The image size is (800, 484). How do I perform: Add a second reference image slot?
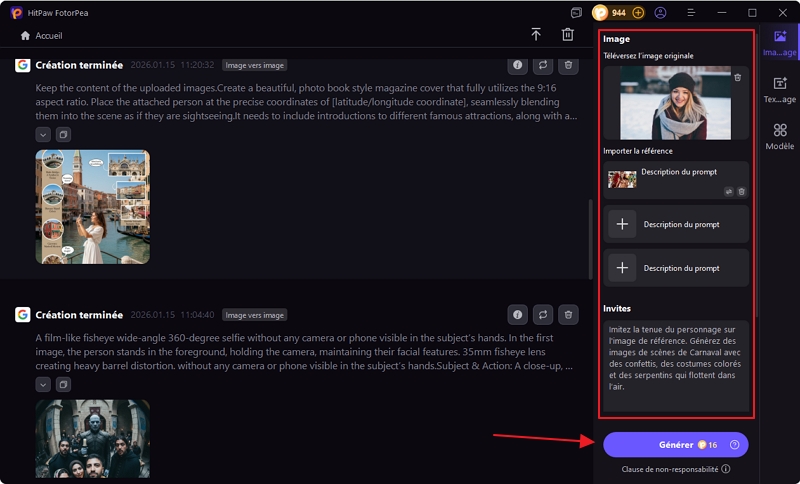622,224
